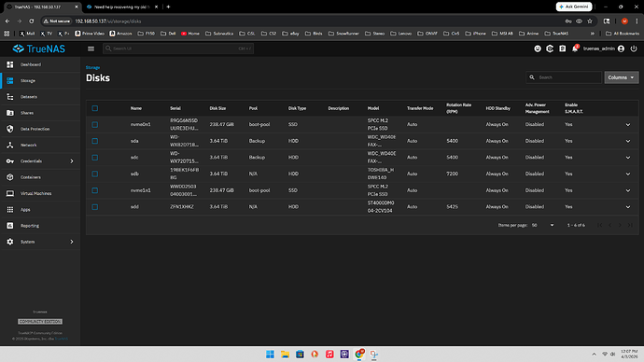
Task: Open a new browser tab
Action: pyautogui.click(x=168, y=7)
